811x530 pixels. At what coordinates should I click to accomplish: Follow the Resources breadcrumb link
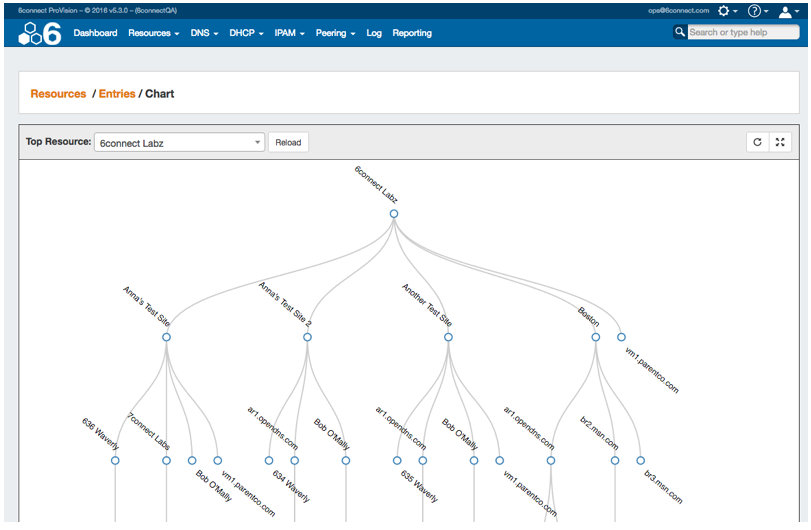[58, 94]
